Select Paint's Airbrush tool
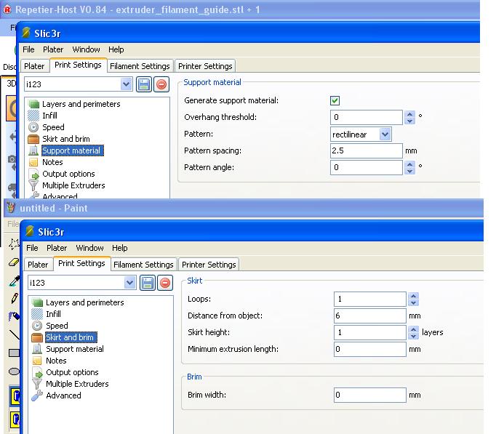Screen dimensions: 504x434 pos(14,316)
